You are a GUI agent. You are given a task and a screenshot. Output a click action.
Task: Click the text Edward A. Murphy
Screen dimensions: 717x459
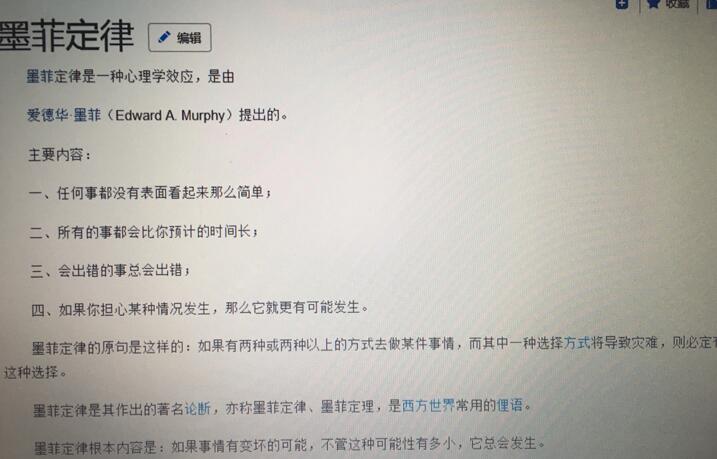[x=170, y=116]
